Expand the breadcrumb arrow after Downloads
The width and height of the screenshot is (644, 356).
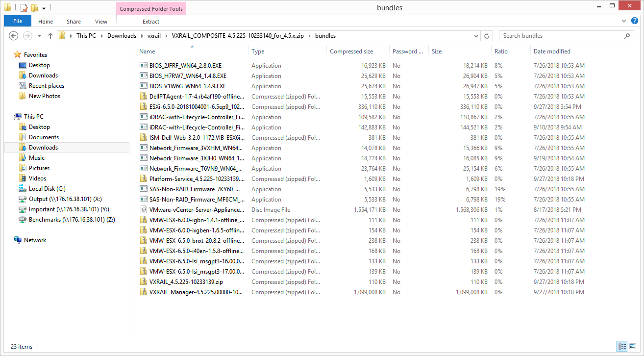click(142, 36)
